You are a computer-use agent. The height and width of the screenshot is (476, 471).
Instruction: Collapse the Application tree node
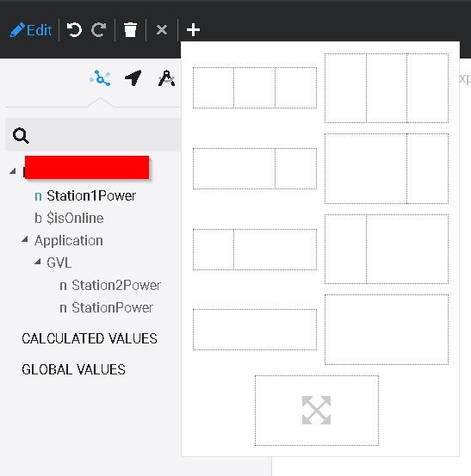click(25, 239)
